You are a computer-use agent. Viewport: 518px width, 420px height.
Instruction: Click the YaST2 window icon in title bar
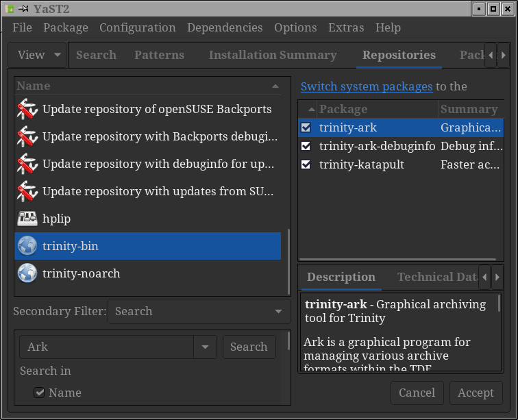point(10,9)
